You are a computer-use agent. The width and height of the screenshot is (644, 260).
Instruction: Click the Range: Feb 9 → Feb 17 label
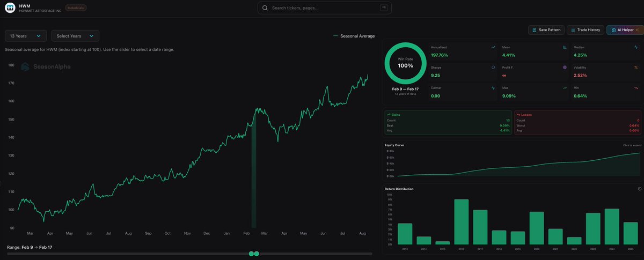[30, 247]
